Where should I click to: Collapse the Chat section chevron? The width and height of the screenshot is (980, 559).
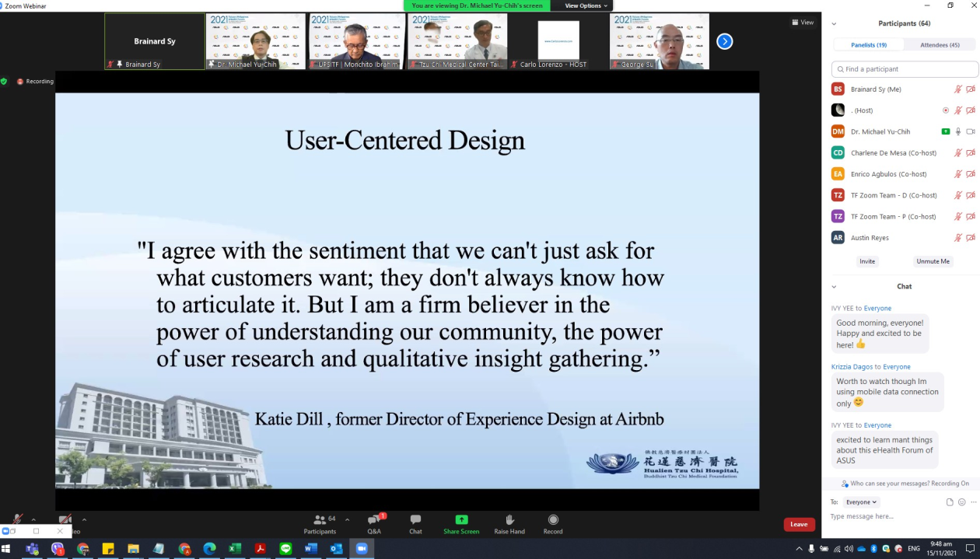coord(834,287)
